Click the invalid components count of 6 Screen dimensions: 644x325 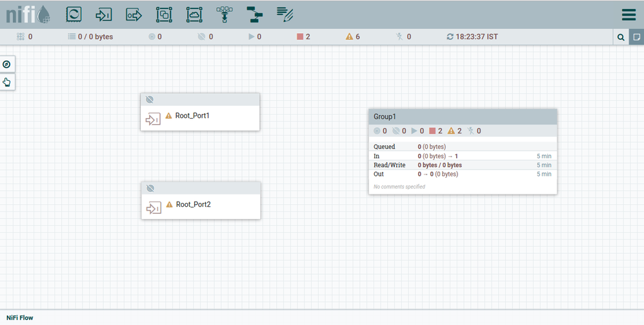coord(354,37)
